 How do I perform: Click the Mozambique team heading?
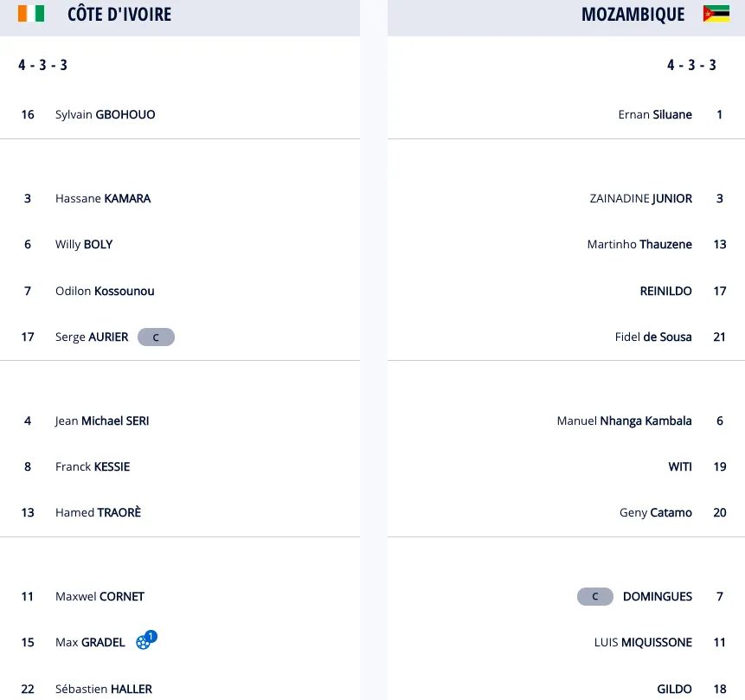coord(633,15)
